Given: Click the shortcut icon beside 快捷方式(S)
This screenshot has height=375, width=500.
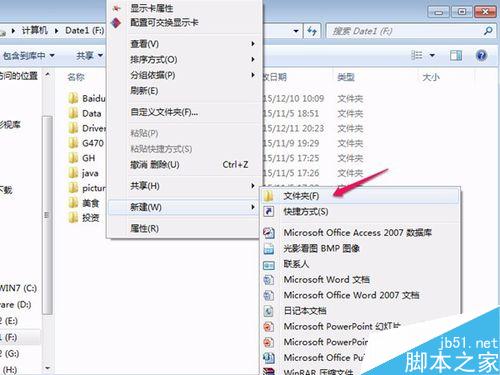Looking at the screenshot, I should tap(268, 211).
